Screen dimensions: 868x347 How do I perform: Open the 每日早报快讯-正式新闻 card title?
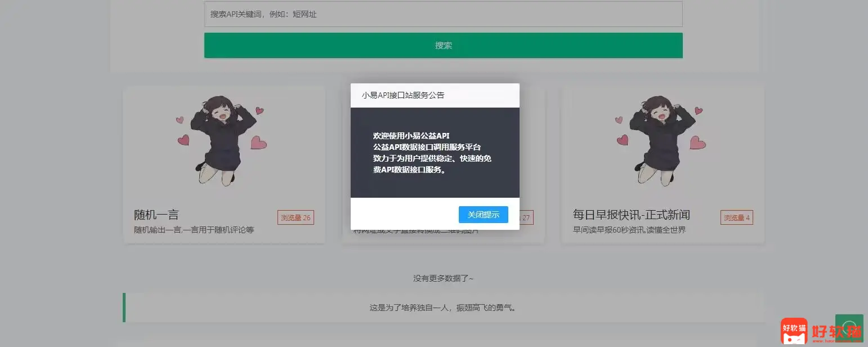(x=632, y=215)
